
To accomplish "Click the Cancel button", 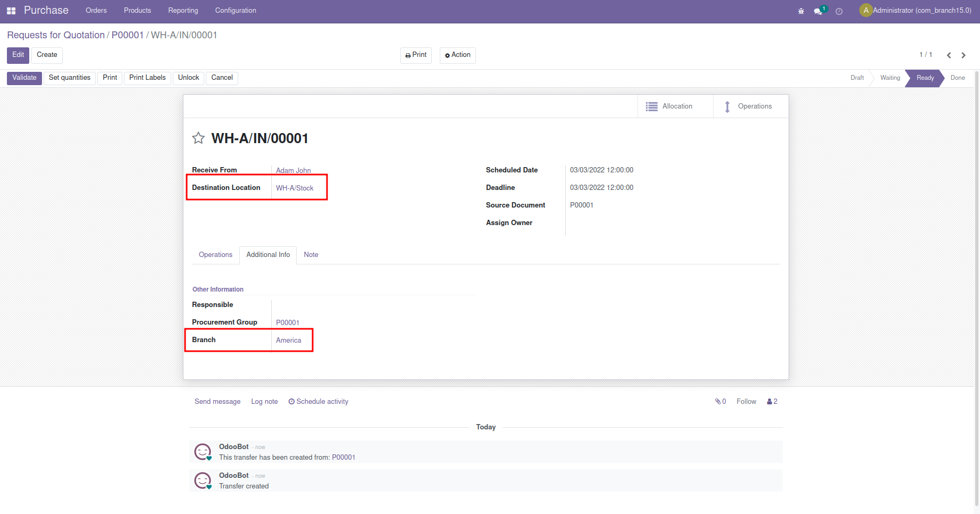I will pyautogui.click(x=222, y=78).
